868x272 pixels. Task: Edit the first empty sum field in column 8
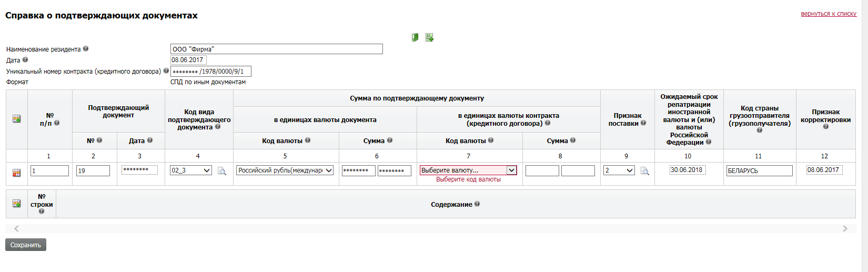pos(542,170)
